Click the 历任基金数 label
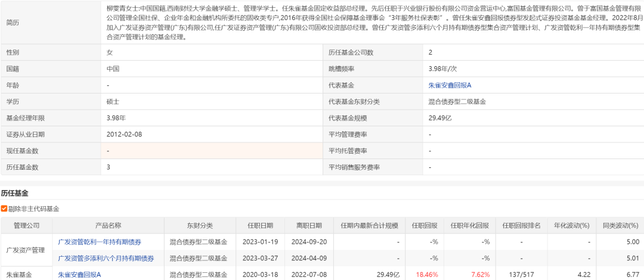The height and width of the screenshot is (280, 644). click(23, 167)
